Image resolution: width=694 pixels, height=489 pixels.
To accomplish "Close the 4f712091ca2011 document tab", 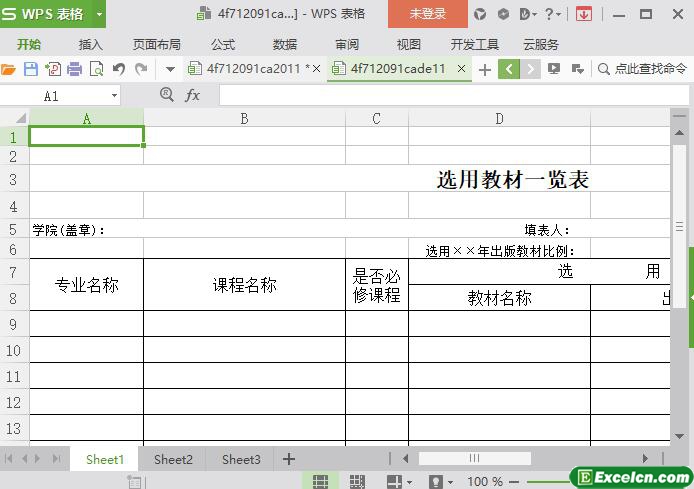I will coord(316,69).
